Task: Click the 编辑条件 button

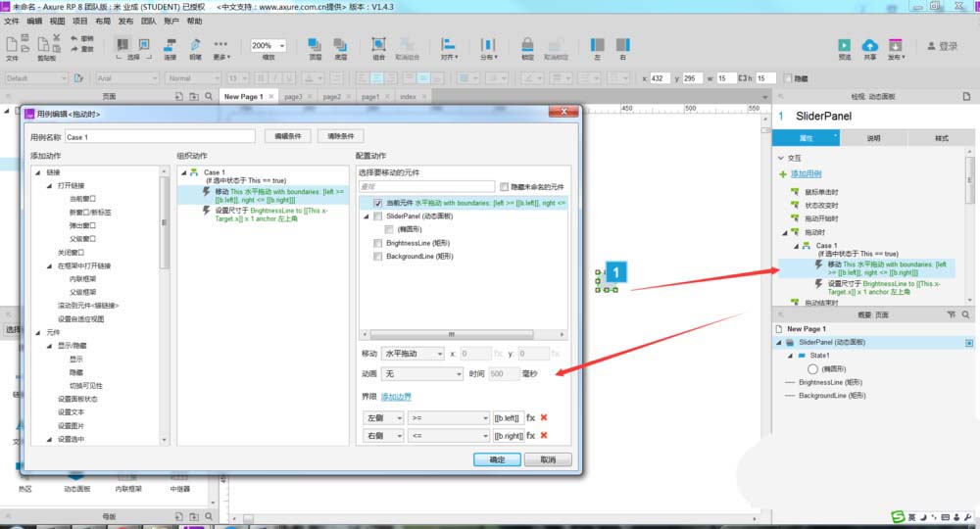Action: [288, 136]
